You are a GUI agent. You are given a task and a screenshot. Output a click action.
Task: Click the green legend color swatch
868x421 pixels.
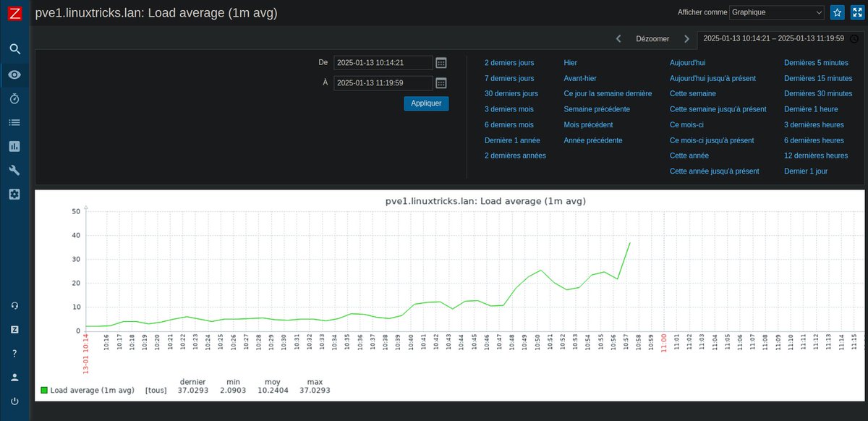pos(44,391)
